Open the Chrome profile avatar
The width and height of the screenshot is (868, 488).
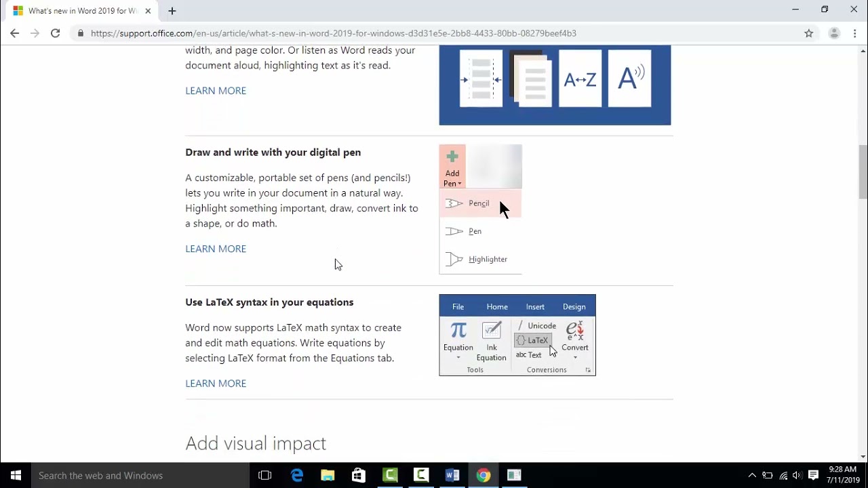pyautogui.click(x=834, y=33)
